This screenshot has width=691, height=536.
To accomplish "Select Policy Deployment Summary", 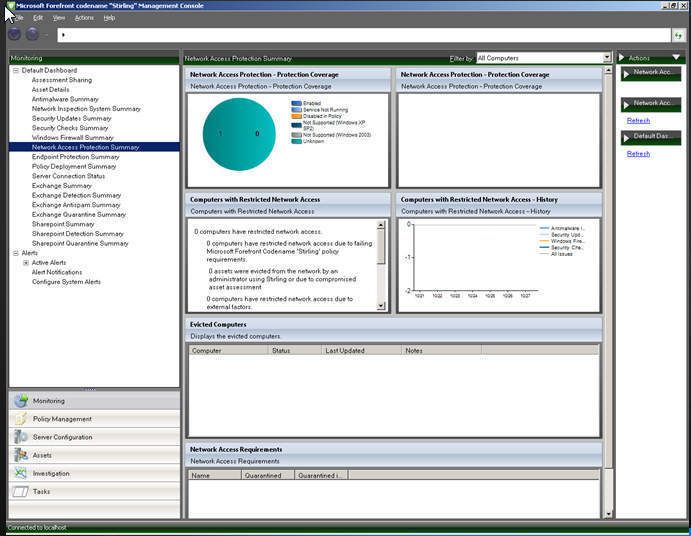I will point(74,167).
